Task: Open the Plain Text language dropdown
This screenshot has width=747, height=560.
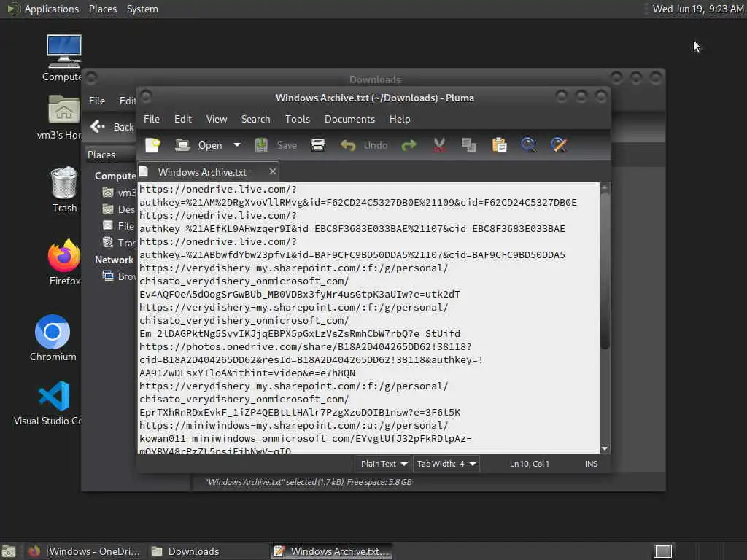Action: coord(383,464)
